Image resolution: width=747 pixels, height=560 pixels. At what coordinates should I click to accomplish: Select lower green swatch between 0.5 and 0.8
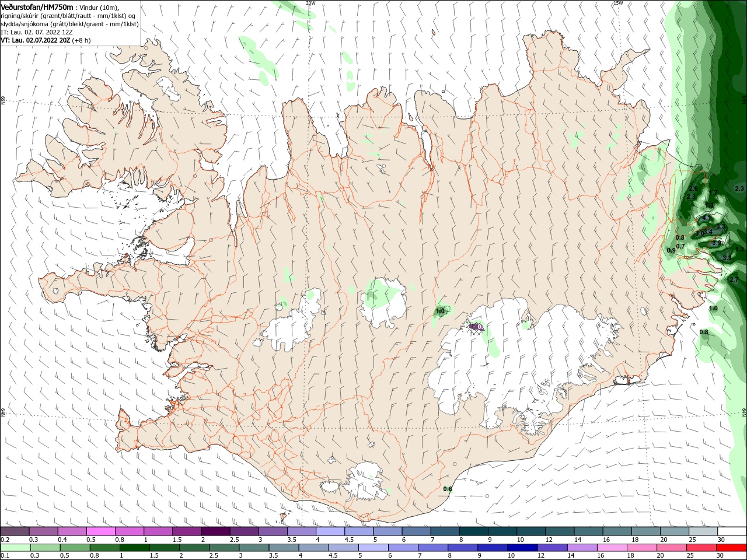tap(75, 548)
